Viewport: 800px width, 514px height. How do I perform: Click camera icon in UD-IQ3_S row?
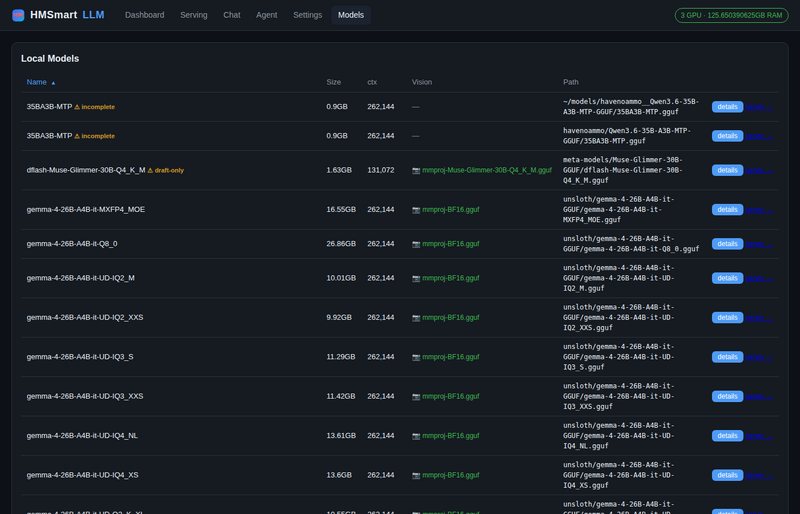(416, 357)
